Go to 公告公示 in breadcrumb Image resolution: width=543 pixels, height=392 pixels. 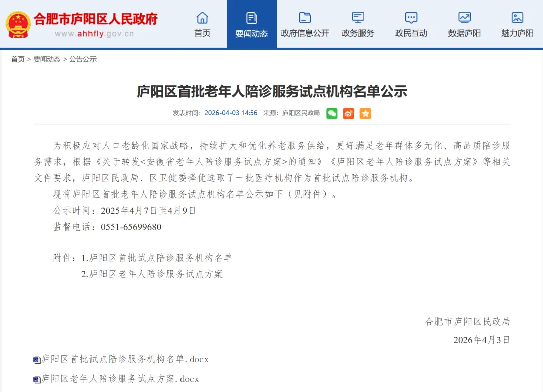pyautogui.click(x=83, y=59)
